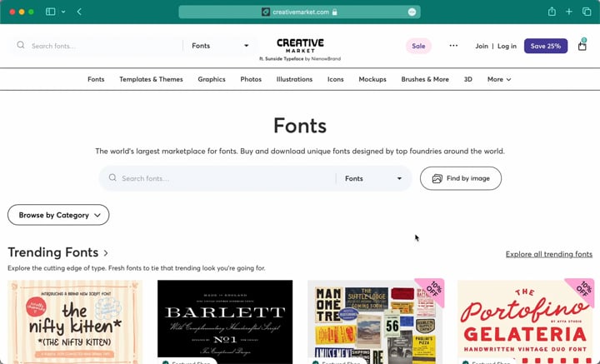600x364 pixels.
Task: Select Brushes & More in the navigation
Action: click(x=425, y=79)
